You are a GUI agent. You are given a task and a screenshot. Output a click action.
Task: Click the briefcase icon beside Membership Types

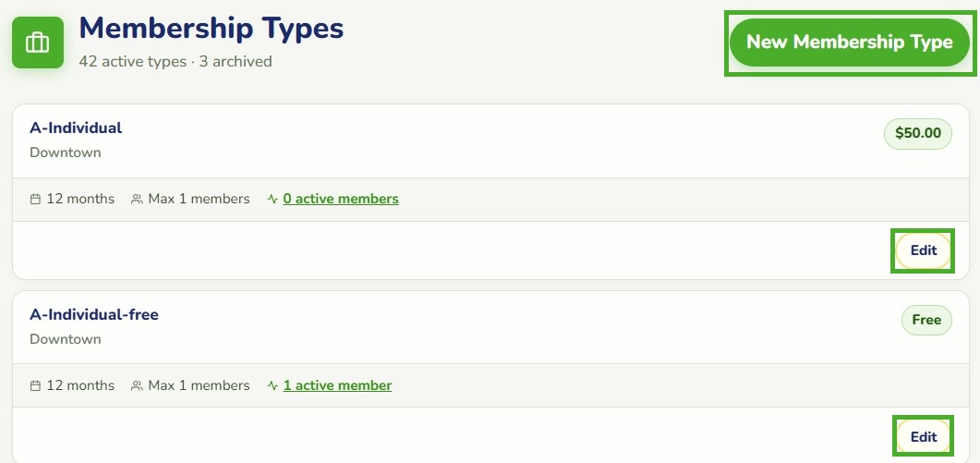pos(38,43)
